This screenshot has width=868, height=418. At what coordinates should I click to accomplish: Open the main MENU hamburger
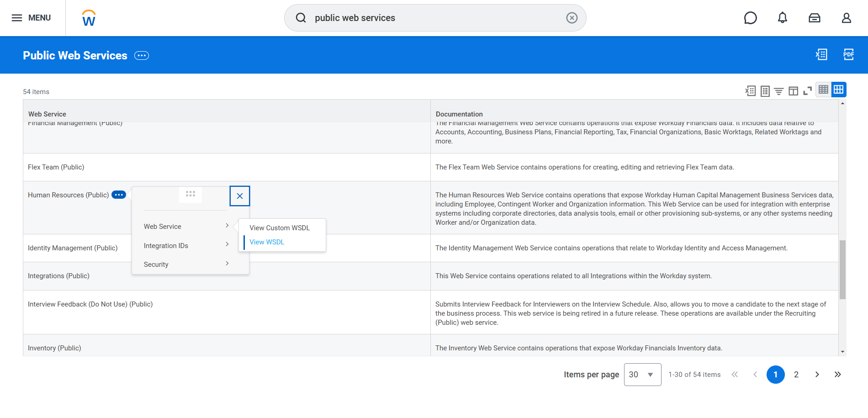pos(31,18)
